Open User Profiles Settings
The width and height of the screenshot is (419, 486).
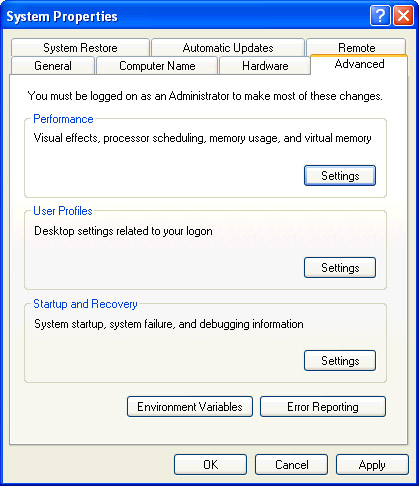pos(340,268)
